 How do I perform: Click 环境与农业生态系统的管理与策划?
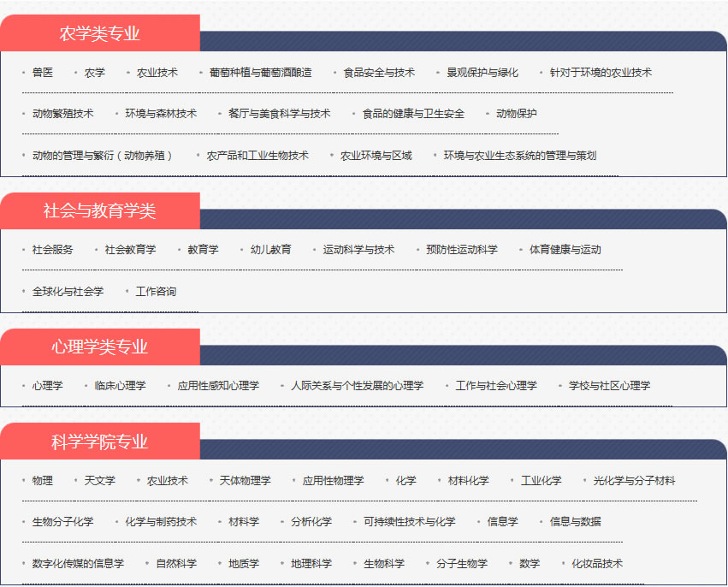520,156
